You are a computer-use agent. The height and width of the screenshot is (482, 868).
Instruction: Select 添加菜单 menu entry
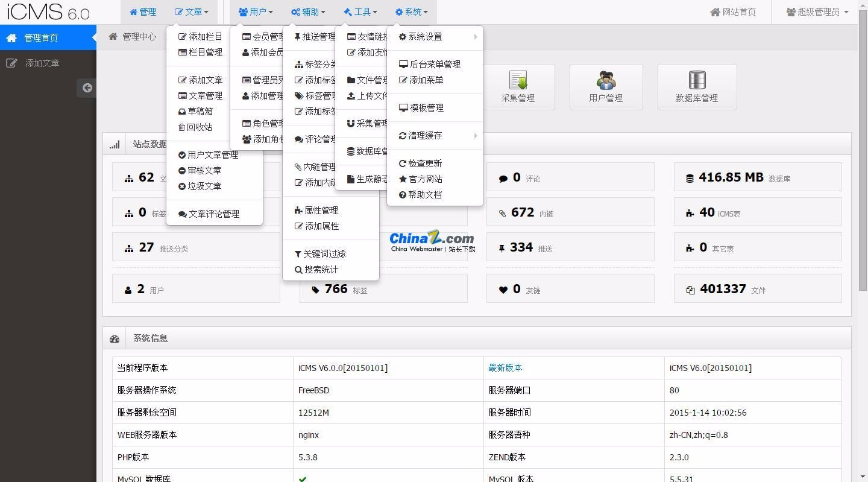click(435, 80)
